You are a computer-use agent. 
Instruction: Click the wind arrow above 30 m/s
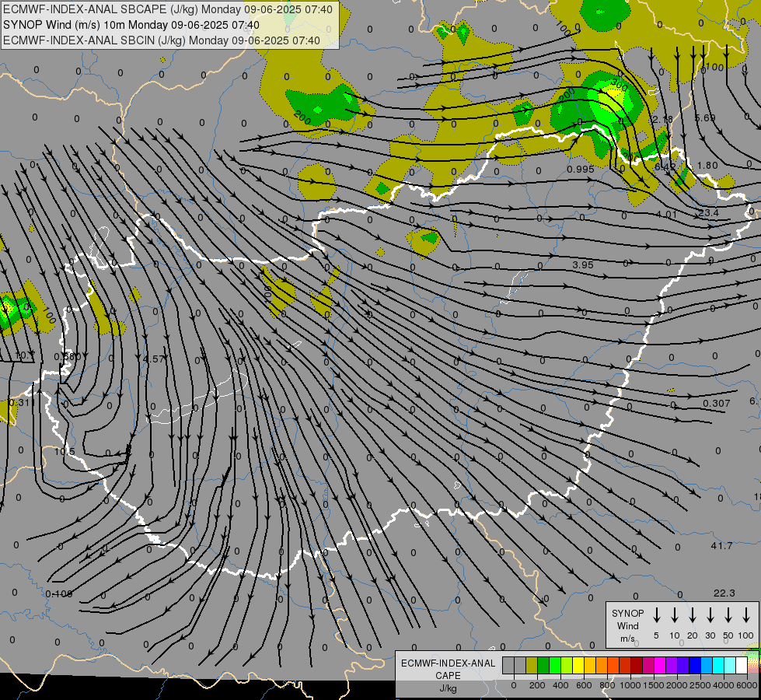click(x=710, y=614)
